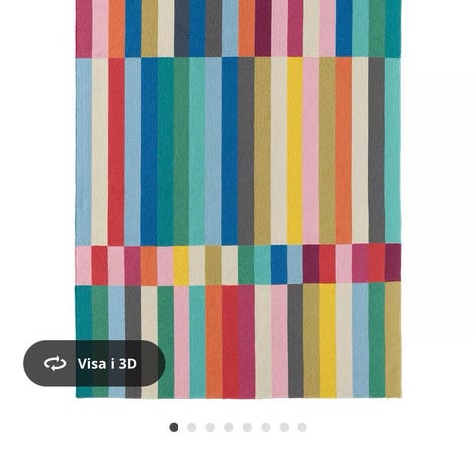The width and height of the screenshot is (476, 476).
Task: Click the orange block in short squares row
Action: coord(149,266)
